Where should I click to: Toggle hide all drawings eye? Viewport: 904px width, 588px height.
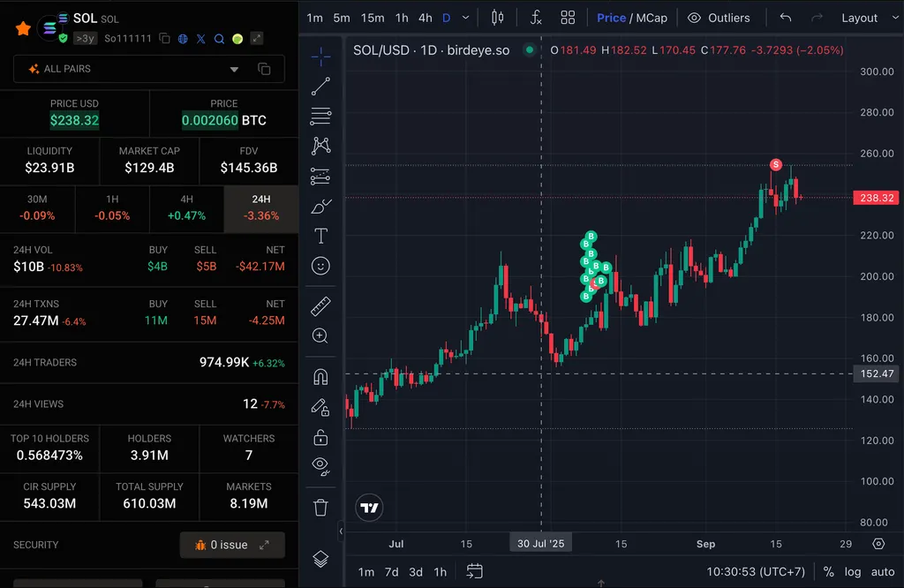[x=320, y=466]
